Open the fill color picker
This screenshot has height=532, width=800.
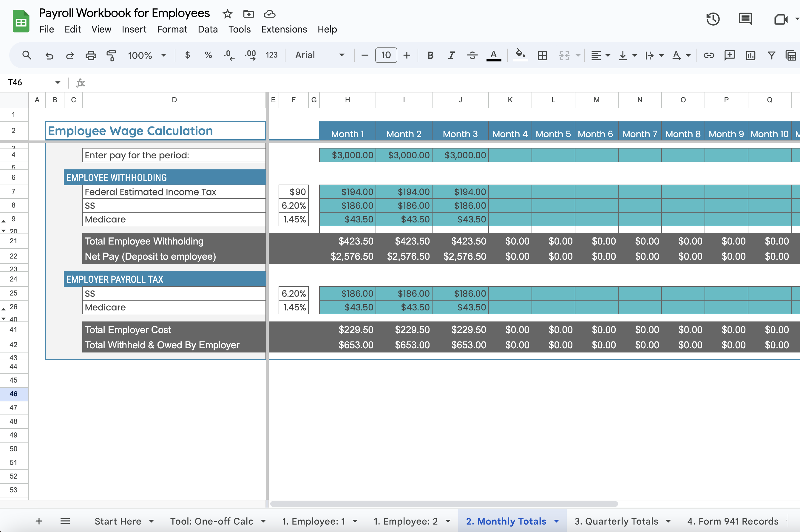(x=520, y=55)
